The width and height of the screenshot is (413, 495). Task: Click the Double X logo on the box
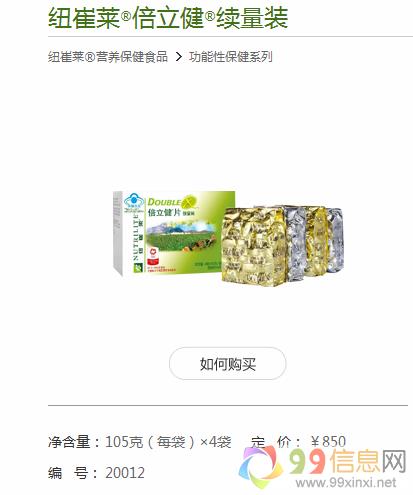[173, 201]
